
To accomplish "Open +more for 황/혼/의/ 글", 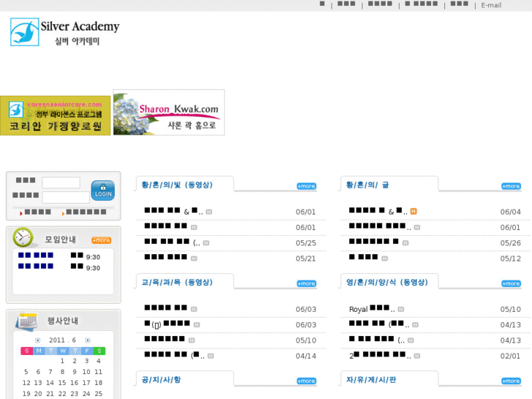I will point(511,186).
